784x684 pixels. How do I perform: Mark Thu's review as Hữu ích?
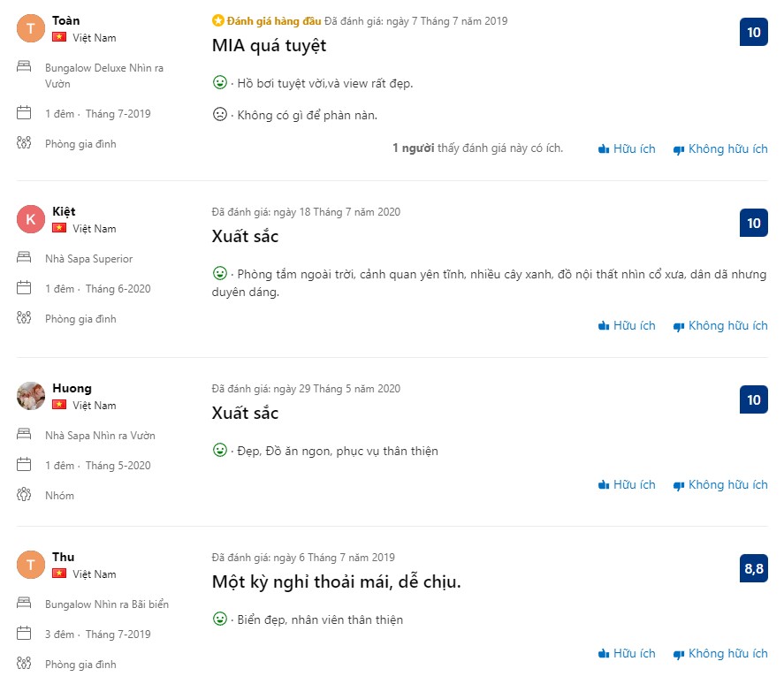(x=627, y=654)
